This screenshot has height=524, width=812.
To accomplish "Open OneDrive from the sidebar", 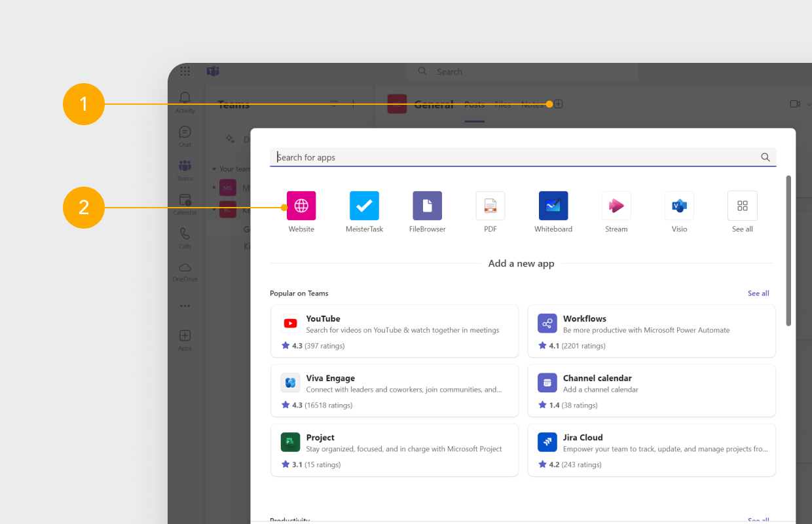I will click(x=185, y=271).
